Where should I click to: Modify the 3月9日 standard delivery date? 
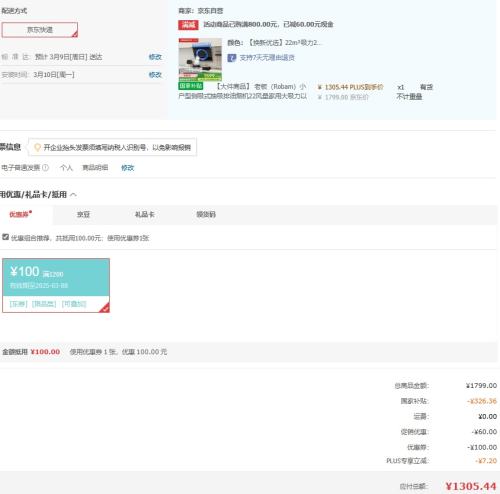155,57
